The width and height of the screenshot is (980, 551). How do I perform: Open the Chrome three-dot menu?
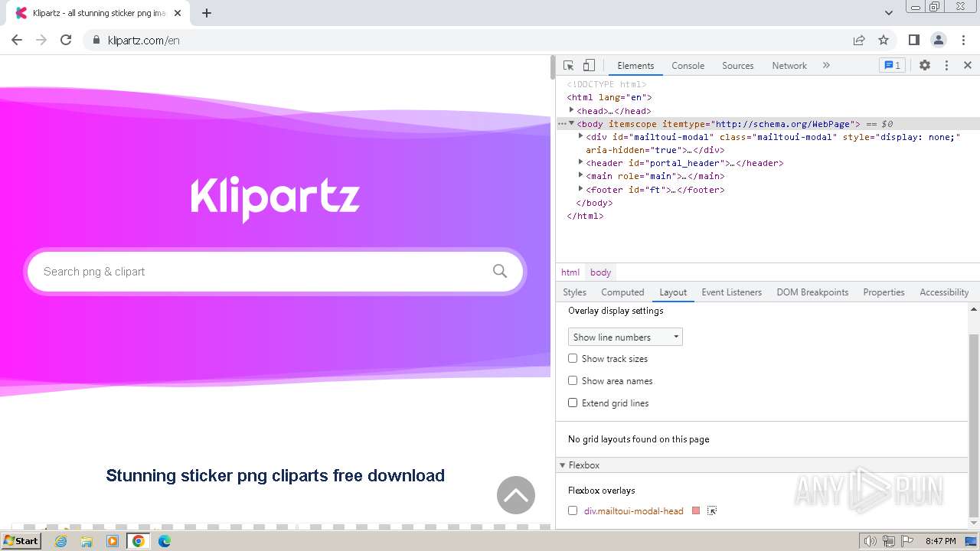[962, 40]
